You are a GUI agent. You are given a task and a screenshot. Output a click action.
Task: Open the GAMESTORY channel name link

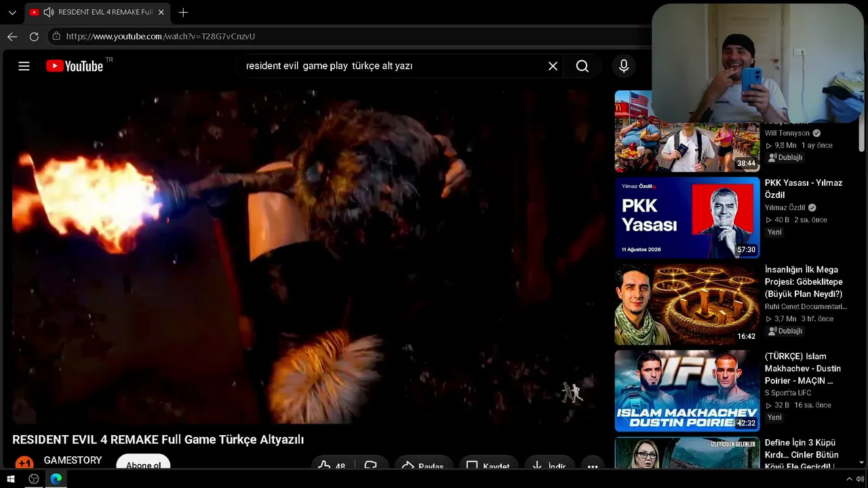pyautogui.click(x=73, y=460)
